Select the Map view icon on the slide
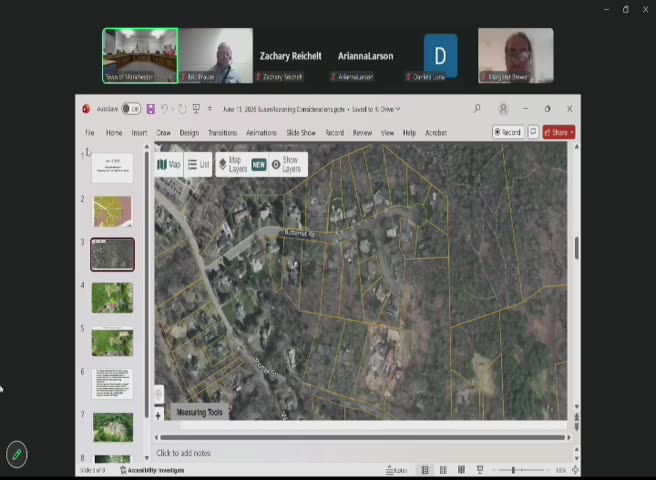The image size is (656, 480). click(x=162, y=164)
